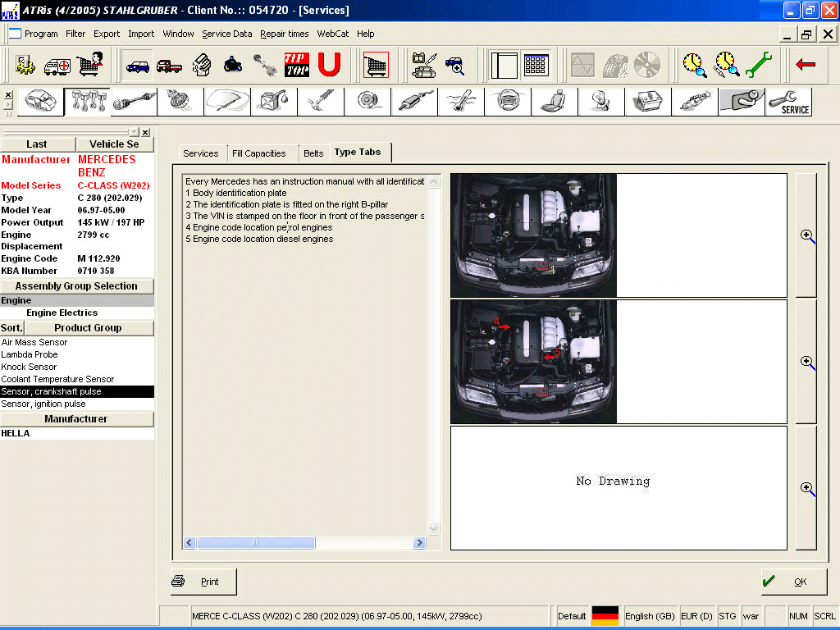
Task: Open the first engine bay photo thumbnail
Action: pyautogui.click(x=533, y=235)
